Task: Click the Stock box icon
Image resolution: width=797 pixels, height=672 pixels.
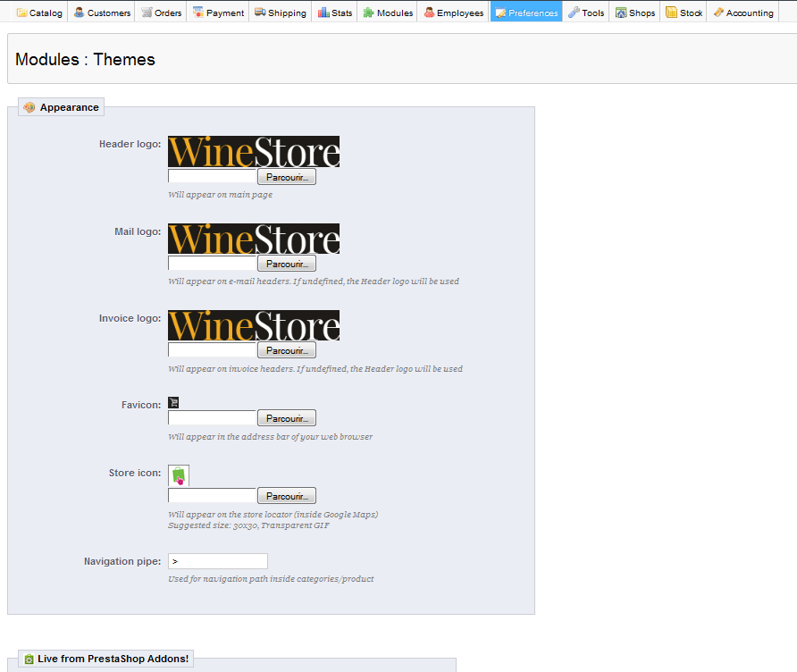Action: point(671,13)
